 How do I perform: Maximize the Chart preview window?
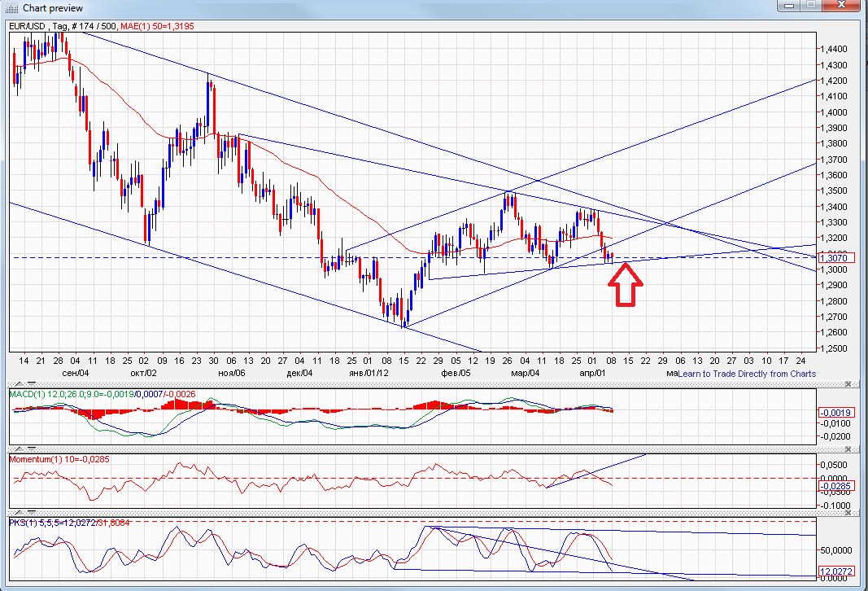tap(812, 6)
